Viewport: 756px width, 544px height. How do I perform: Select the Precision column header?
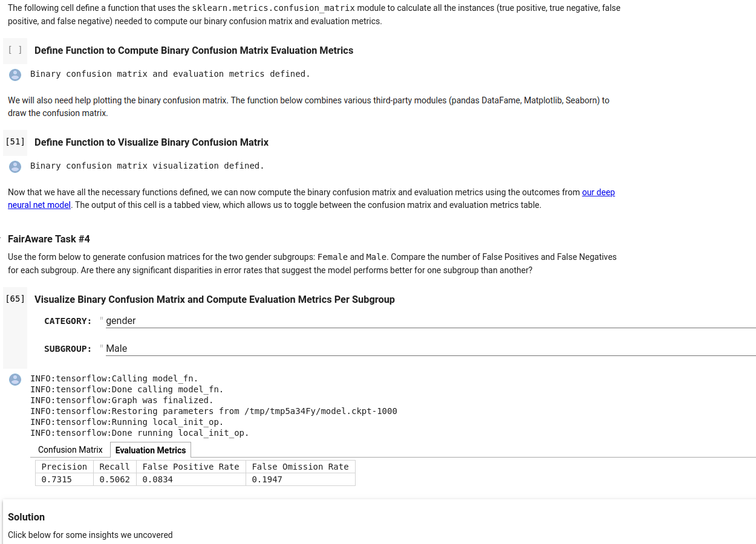coord(64,467)
